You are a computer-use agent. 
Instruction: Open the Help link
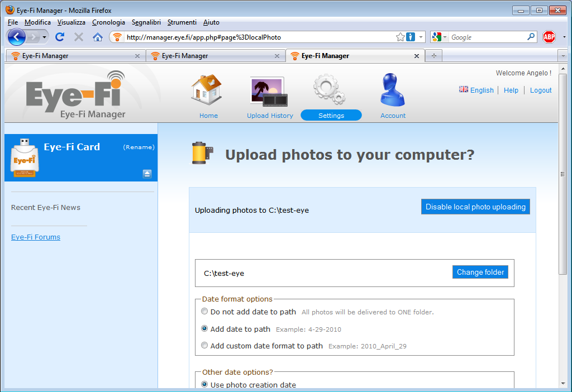pyautogui.click(x=511, y=90)
